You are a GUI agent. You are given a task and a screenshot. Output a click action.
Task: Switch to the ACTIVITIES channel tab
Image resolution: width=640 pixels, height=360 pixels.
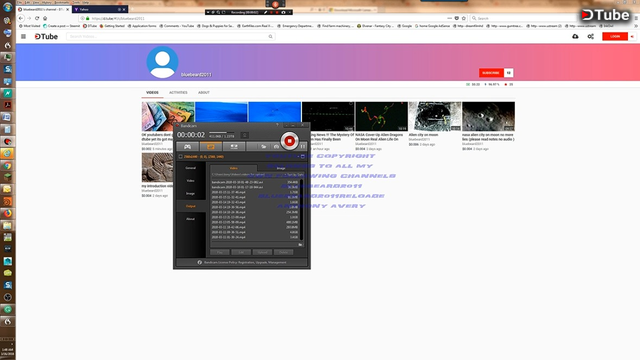point(178,93)
